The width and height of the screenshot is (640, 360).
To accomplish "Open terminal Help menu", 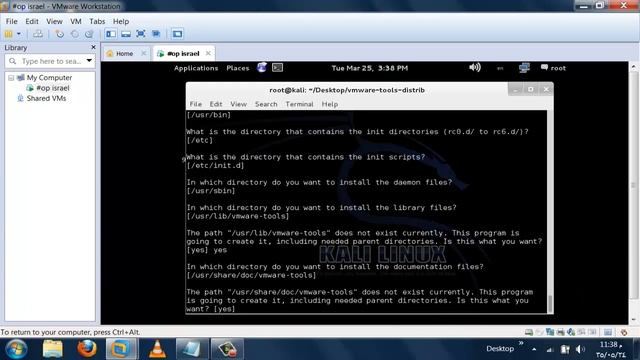I will coord(329,104).
